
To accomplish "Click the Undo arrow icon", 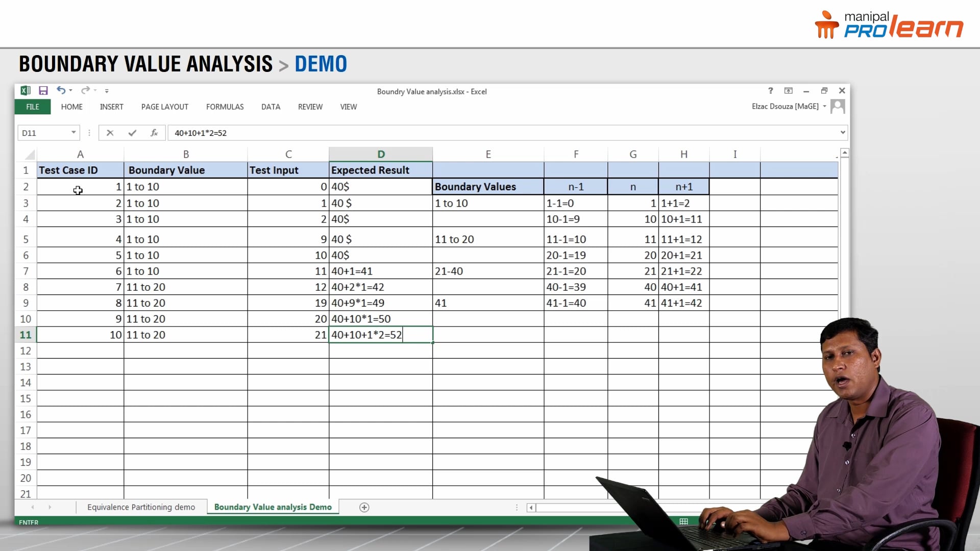I will (61, 90).
